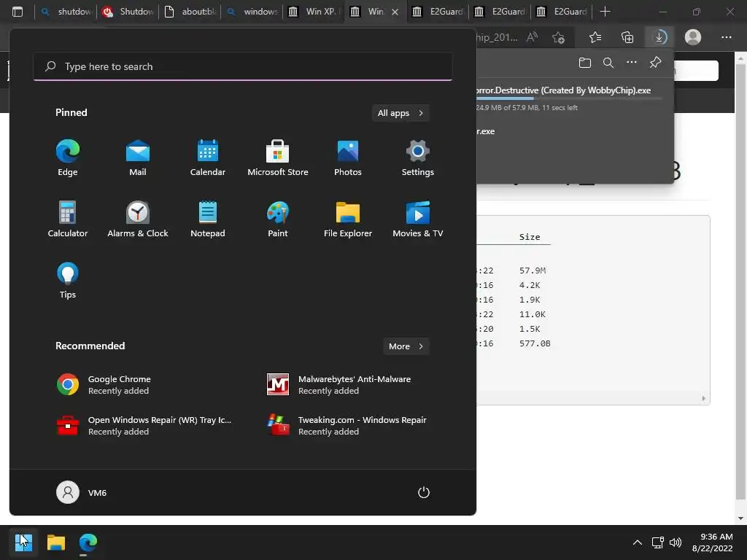Open Notepad
This screenshot has width=747, height=560.
tap(208, 219)
